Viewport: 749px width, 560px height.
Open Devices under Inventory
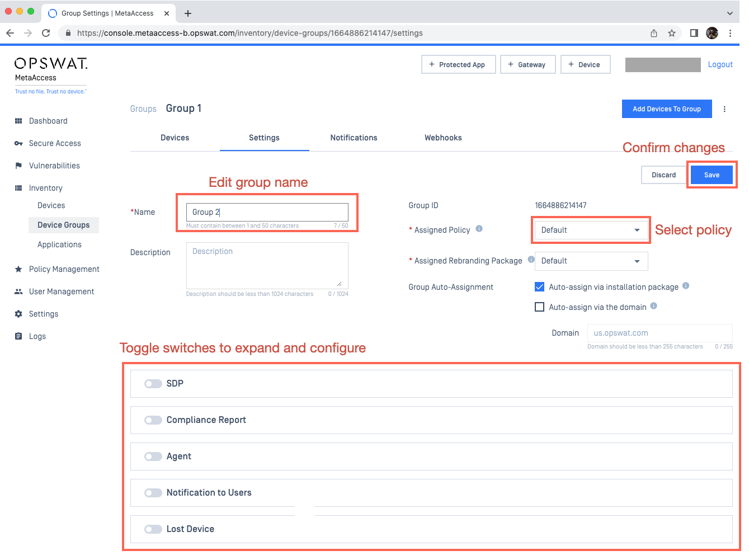51,205
